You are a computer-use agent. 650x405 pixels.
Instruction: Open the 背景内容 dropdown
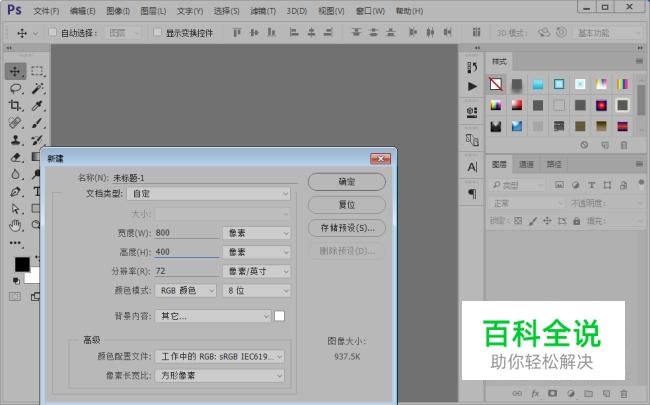coord(213,316)
